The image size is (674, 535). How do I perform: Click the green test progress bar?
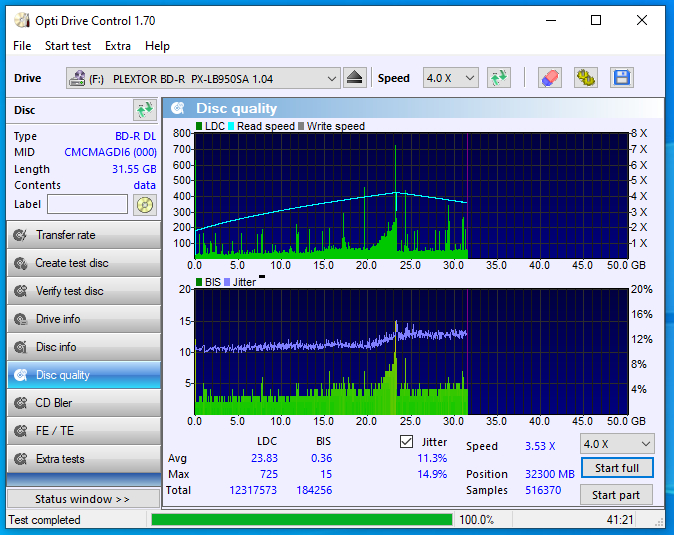pos(302,520)
